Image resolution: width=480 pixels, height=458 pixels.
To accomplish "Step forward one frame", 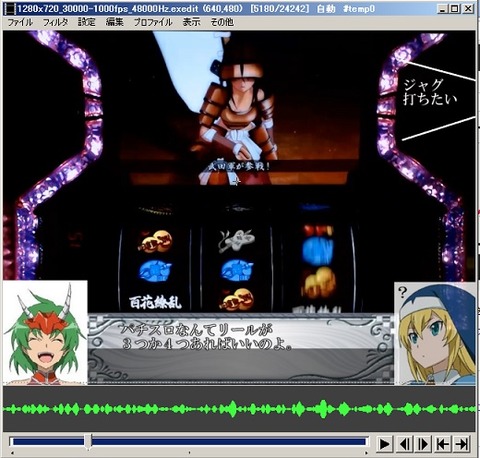I will tap(423, 444).
